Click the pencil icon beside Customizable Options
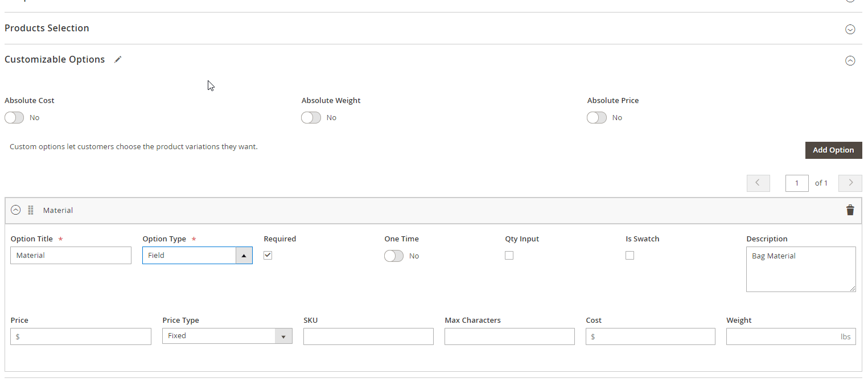 118,60
